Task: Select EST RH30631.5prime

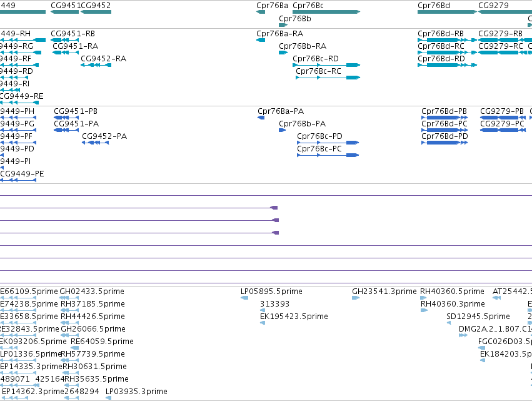Action: coord(94,367)
